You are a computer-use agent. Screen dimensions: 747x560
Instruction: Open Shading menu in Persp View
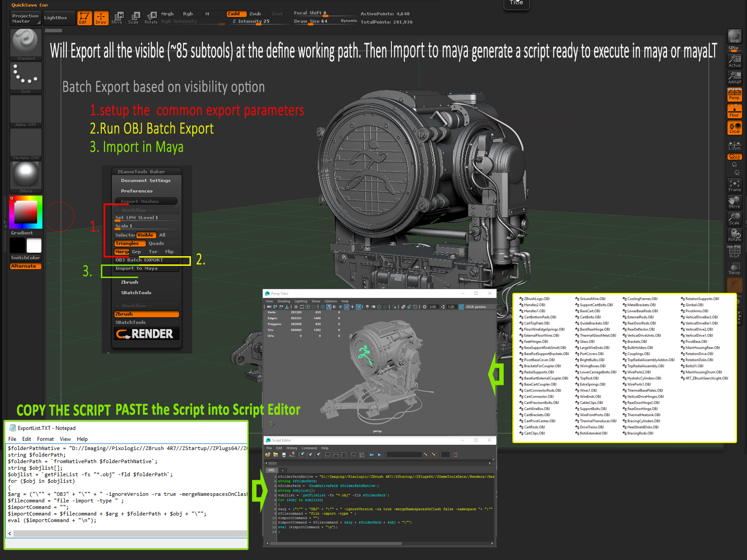(284, 301)
